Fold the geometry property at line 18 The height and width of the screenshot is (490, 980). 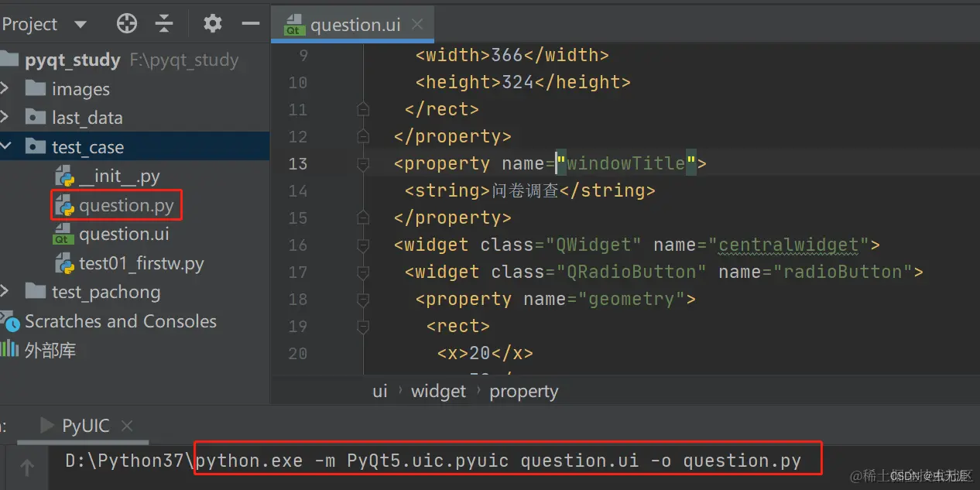pyautogui.click(x=363, y=300)
